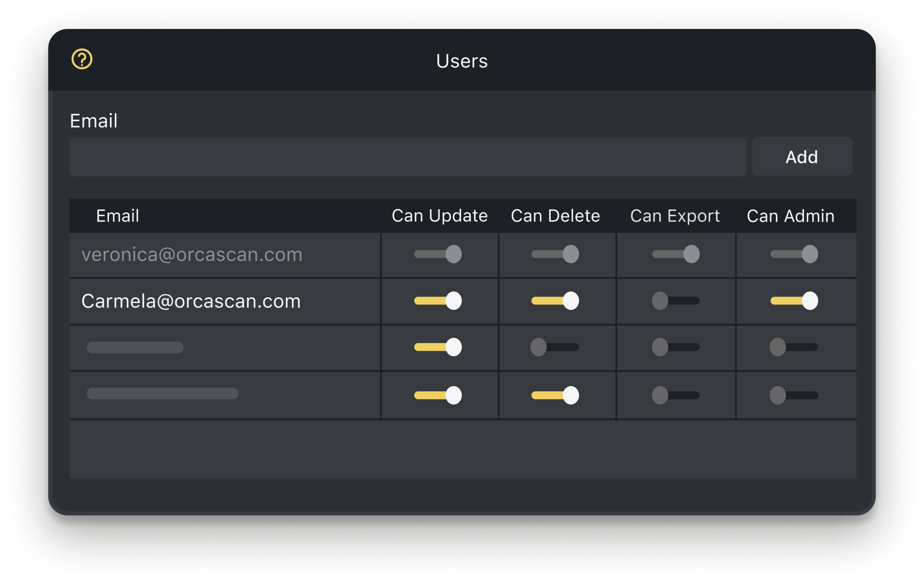Disable Can Update in the third user row
924x583 pixels.
[x=439, y=347]
